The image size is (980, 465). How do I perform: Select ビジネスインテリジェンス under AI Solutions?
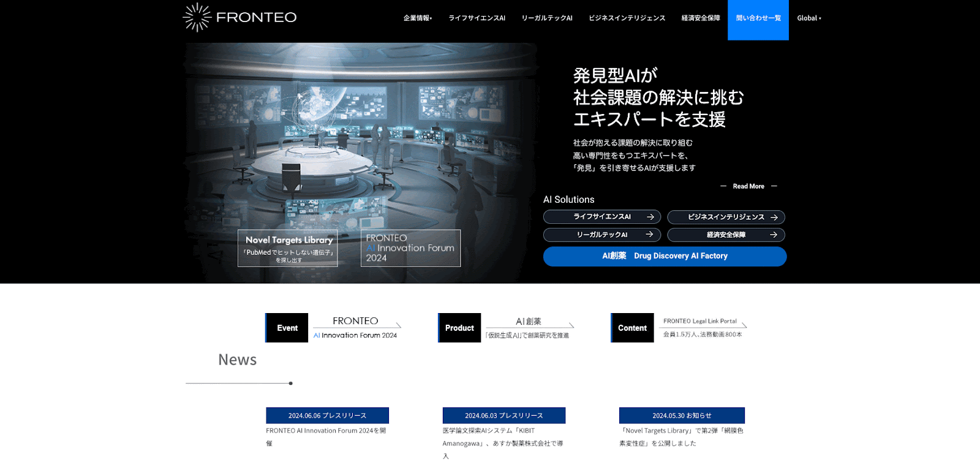(726, 217)
